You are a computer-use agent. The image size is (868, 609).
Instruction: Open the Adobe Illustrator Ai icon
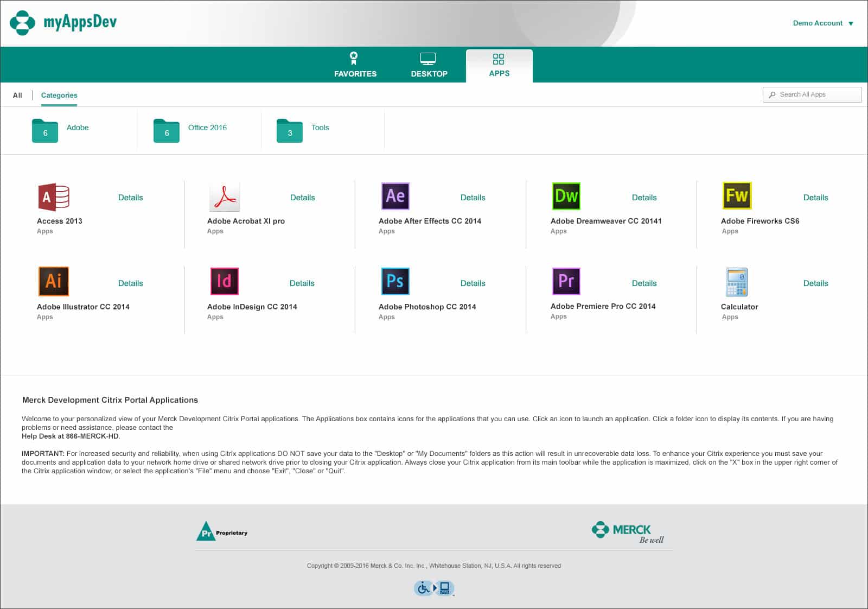tap(53, 281)
